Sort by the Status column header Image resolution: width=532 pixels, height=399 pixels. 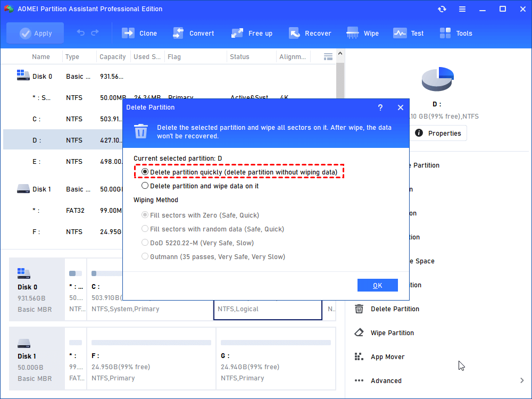click(239, 57)
